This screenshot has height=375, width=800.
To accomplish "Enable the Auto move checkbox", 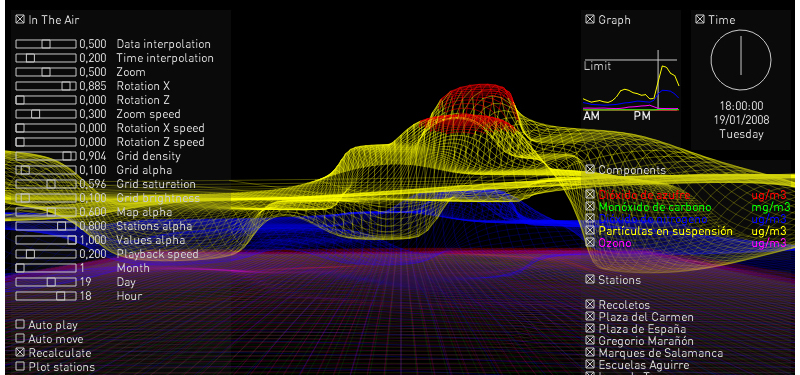I will coord(20,338).
